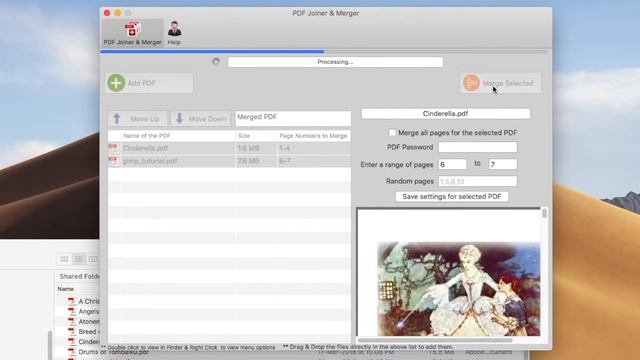Image resolution: width=640 pixels, height=360 pixels.
Task: Select the Cinderella.pdf row icon
Action: click(x=113, y=148)
